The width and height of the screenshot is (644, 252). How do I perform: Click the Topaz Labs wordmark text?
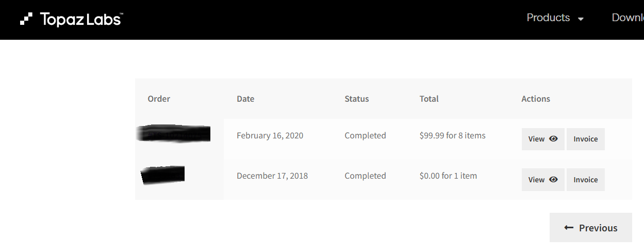coord(80,20)
